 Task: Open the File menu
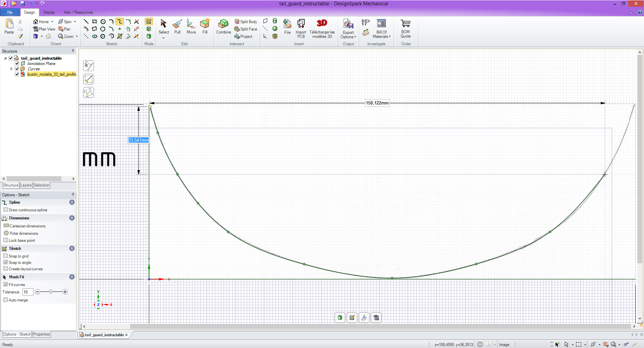10,12
